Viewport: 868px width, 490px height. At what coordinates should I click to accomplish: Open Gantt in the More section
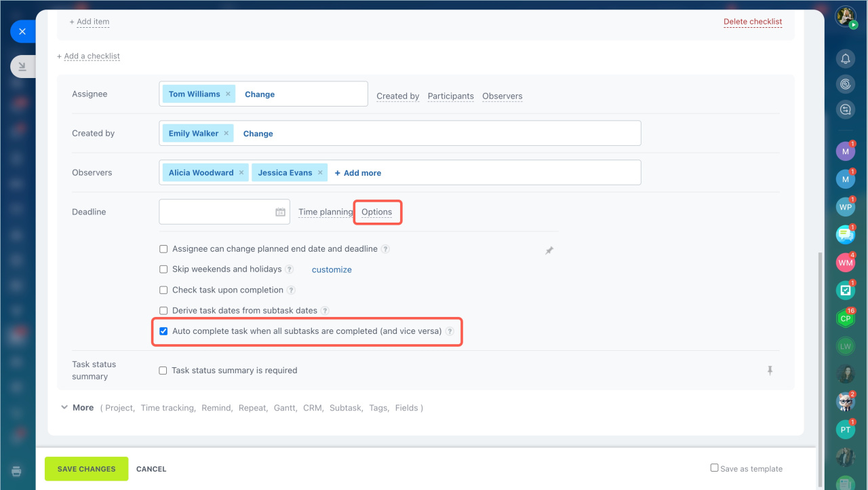[x=285, y=408]
